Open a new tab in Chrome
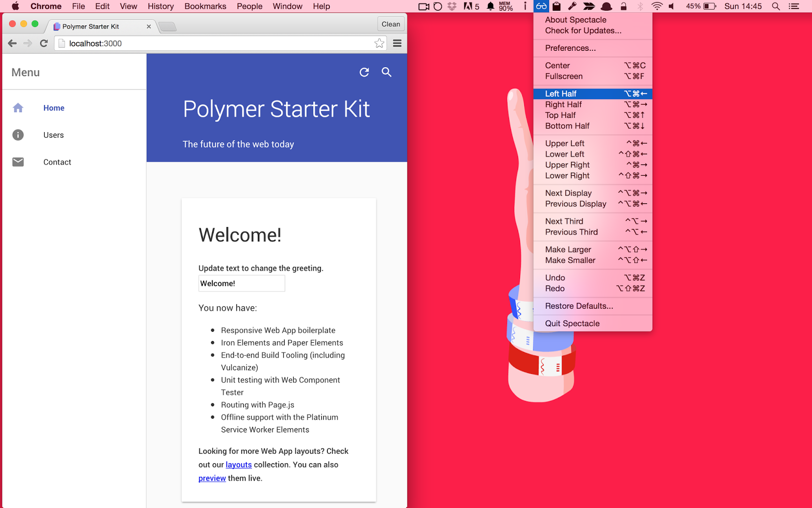Image resolution: width=812 pixels, height=508 pixels. coord(167,26)
